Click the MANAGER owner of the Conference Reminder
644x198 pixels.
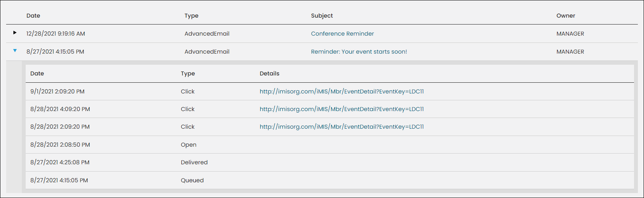570,34
